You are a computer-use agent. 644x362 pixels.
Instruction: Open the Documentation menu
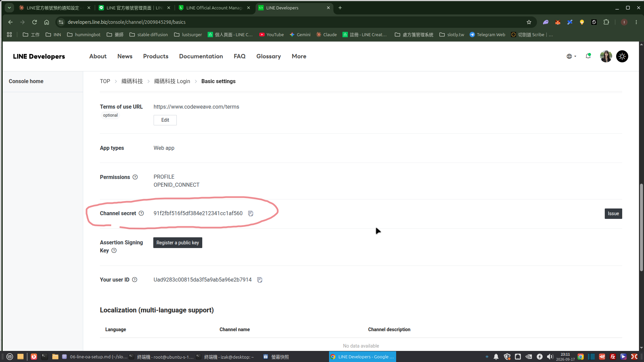click(201, 56)
